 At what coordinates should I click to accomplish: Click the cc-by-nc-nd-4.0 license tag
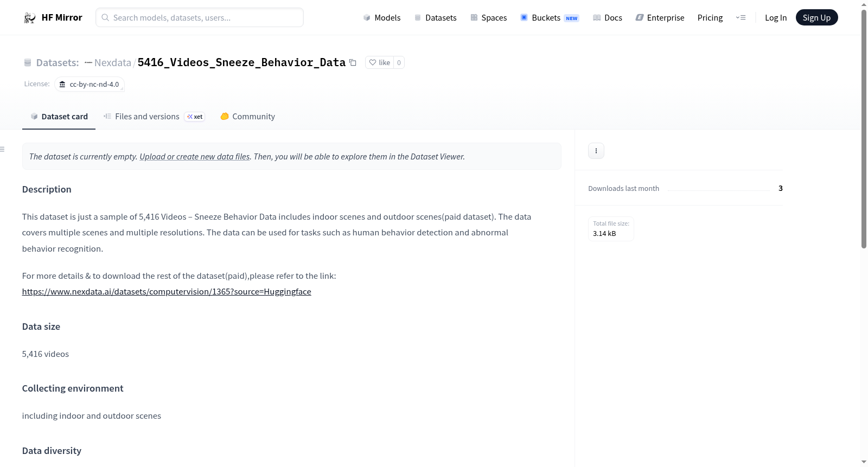pos(90,85)
